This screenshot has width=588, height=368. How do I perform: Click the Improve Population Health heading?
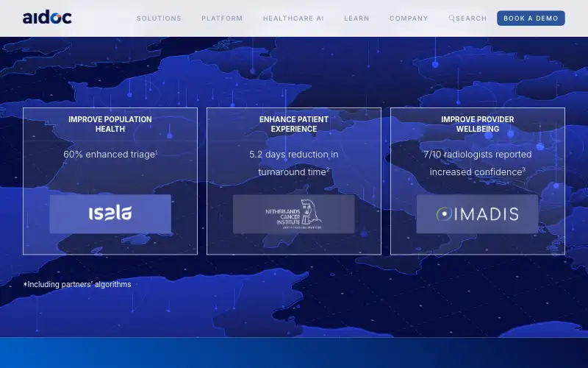pos(110,124)
